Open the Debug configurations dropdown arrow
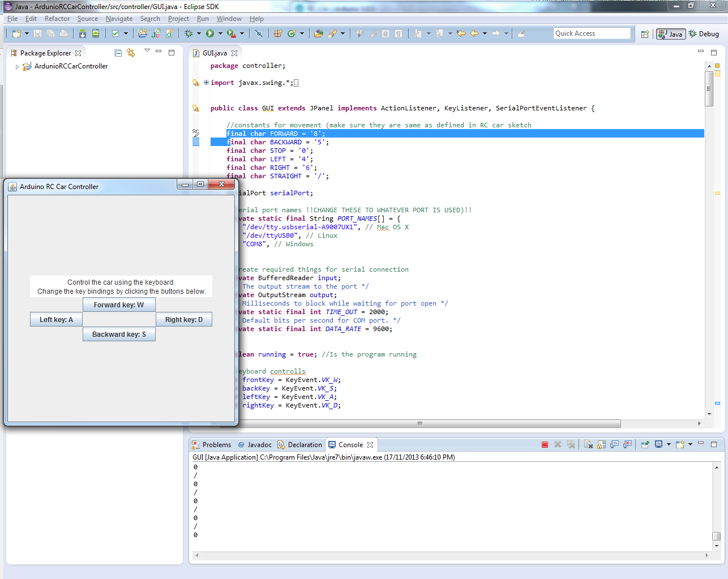This screenshot has height=579, width=728. click(199, 34)
